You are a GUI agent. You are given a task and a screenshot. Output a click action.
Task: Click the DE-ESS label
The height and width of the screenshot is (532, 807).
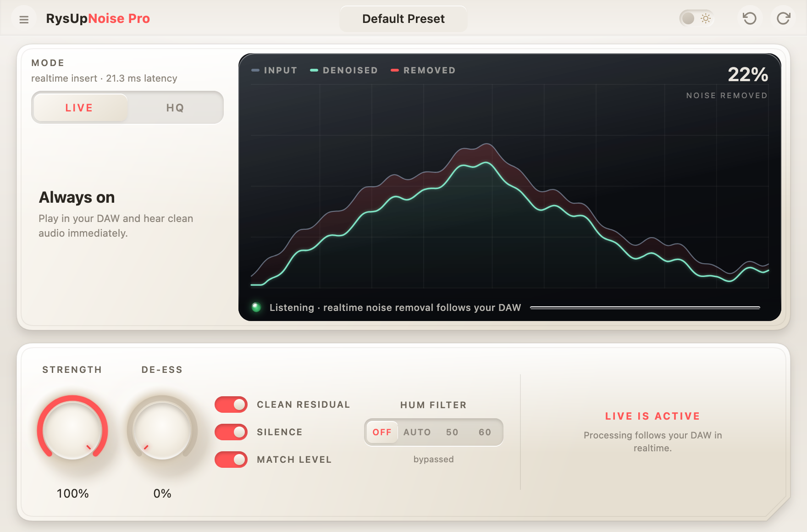coord(162,370)
